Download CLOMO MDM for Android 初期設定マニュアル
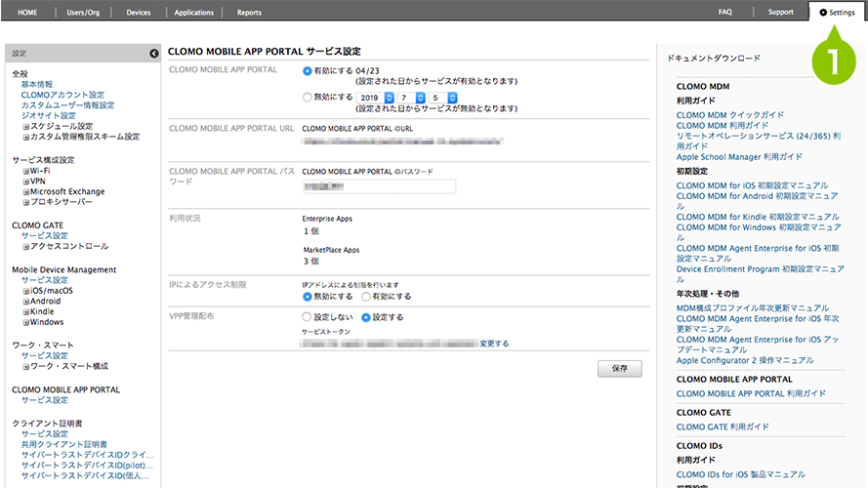Image resolution: width=868 pixels, height=488 pixels. pyautogui.click(x=758, y=201)
